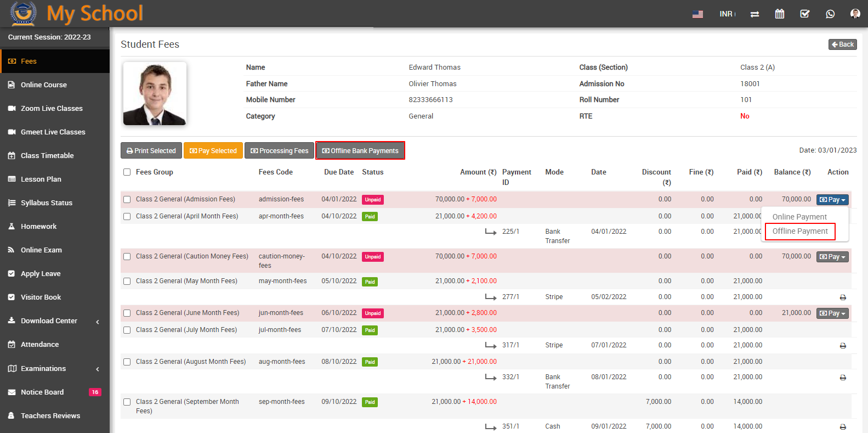The image size is (868, 433).
Task: Click the WhatsApp icon in header
Action: pos(830,14)
